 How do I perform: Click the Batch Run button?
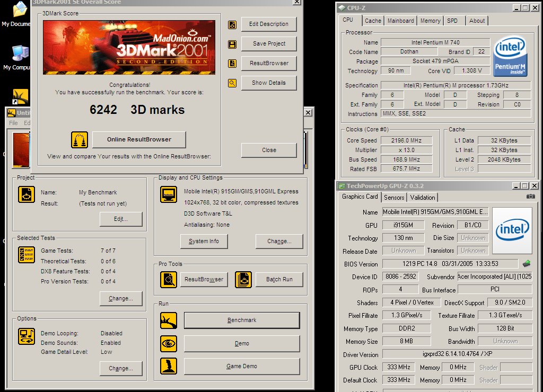click(x=279, y=279)
